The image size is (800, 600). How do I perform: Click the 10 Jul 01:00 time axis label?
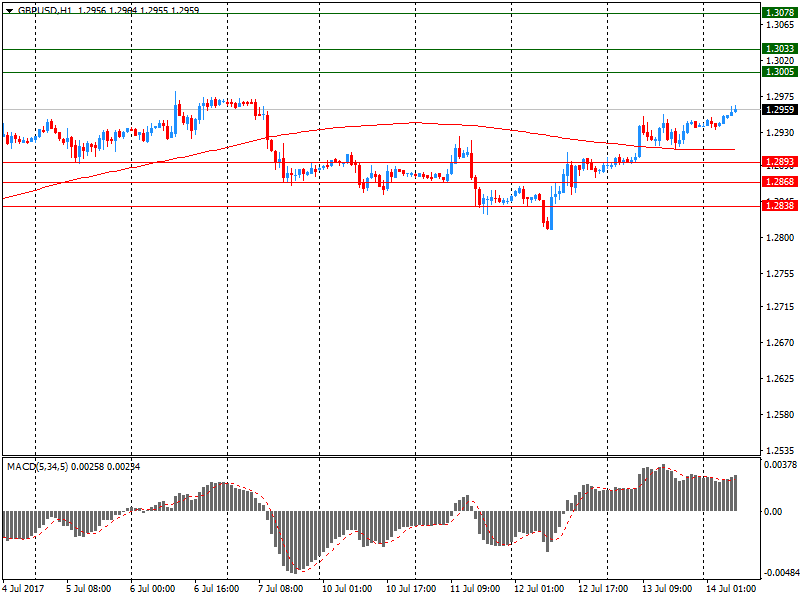point(347,588)
